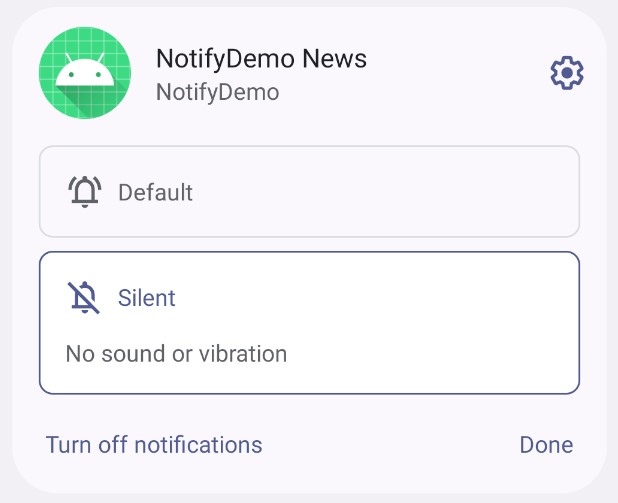Click Turn off notifications link
Image resolution: width=618 pixels, height=503 pixels.
(154, 445)
